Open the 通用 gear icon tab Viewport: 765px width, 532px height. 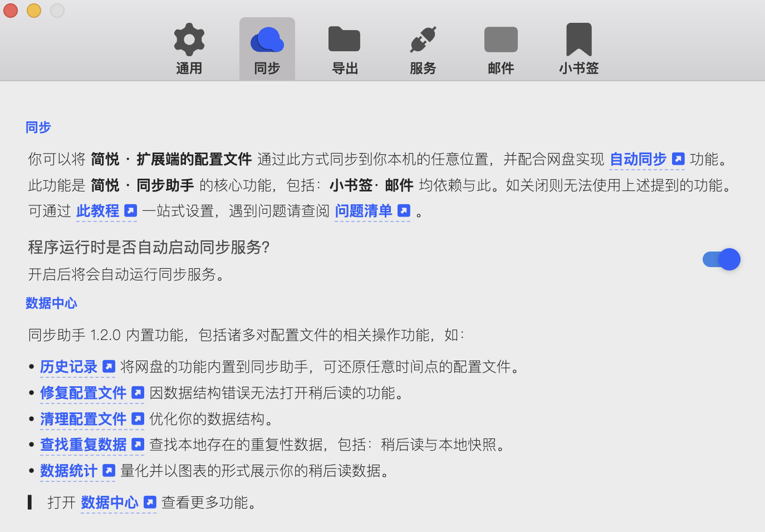189,40
